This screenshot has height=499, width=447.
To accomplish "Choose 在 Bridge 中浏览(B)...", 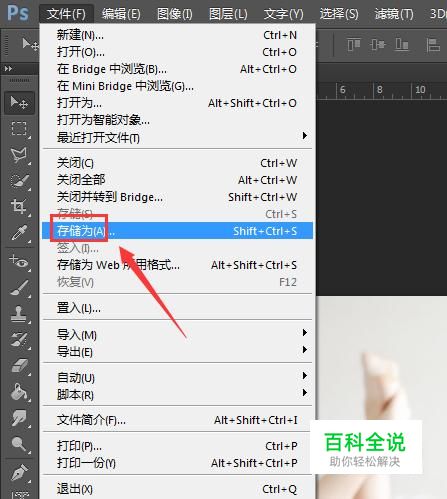I will click(x=177, y=69).
